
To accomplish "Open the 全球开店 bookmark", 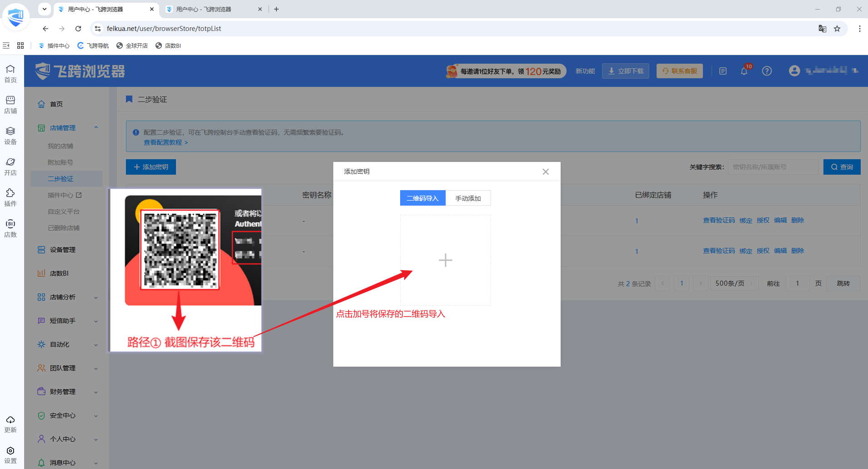I will (x=132, y=45).
